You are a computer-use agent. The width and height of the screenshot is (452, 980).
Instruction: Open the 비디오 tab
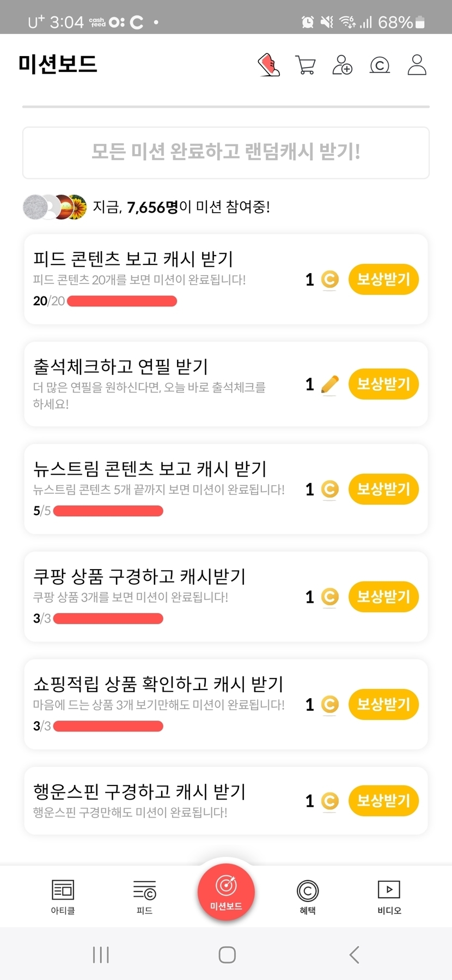(389, 897)
